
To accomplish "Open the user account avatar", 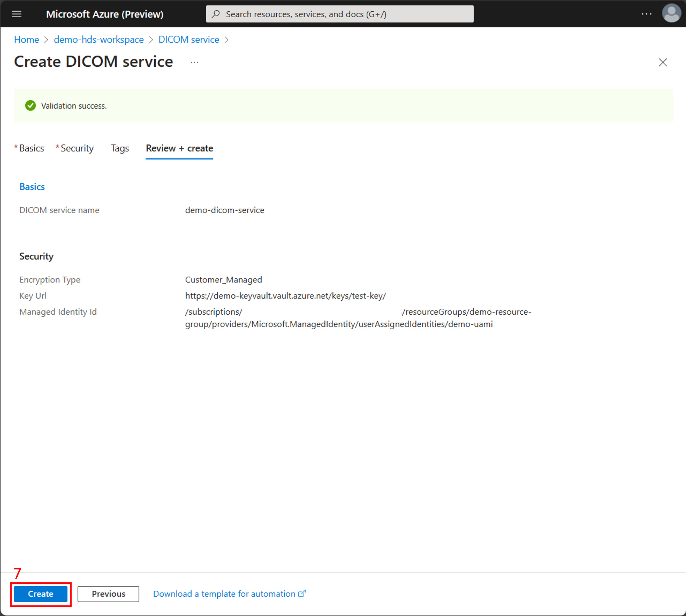I will point(671,13).
